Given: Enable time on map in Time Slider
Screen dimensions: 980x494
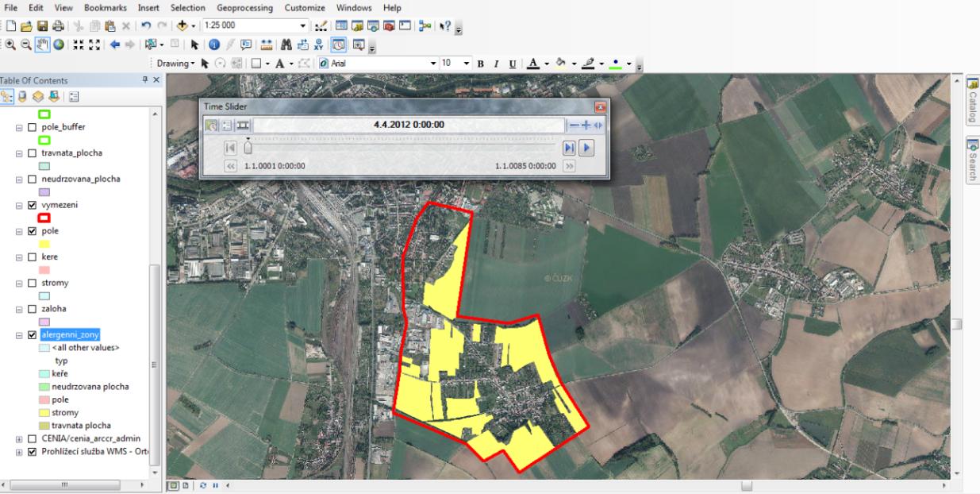Looking at the screenshot, I should pyautogui.click(x=211, y=125).
